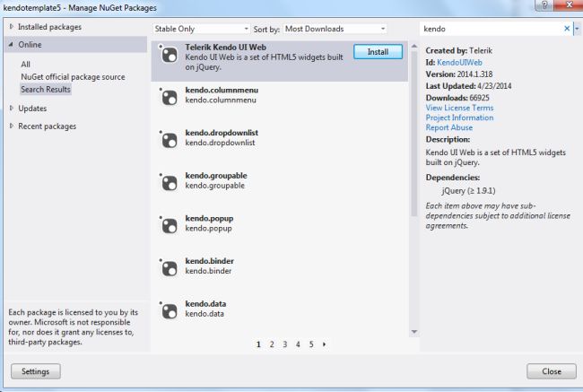Open the Settings button
Image resolution: width=583 pixels, height=392 pixels.
point(35,371)
